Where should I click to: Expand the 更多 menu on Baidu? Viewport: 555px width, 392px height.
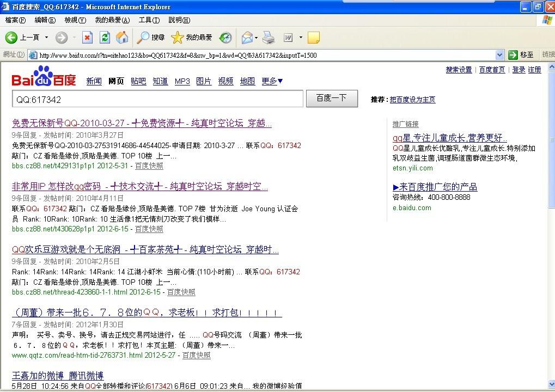(x=272, y=81)
